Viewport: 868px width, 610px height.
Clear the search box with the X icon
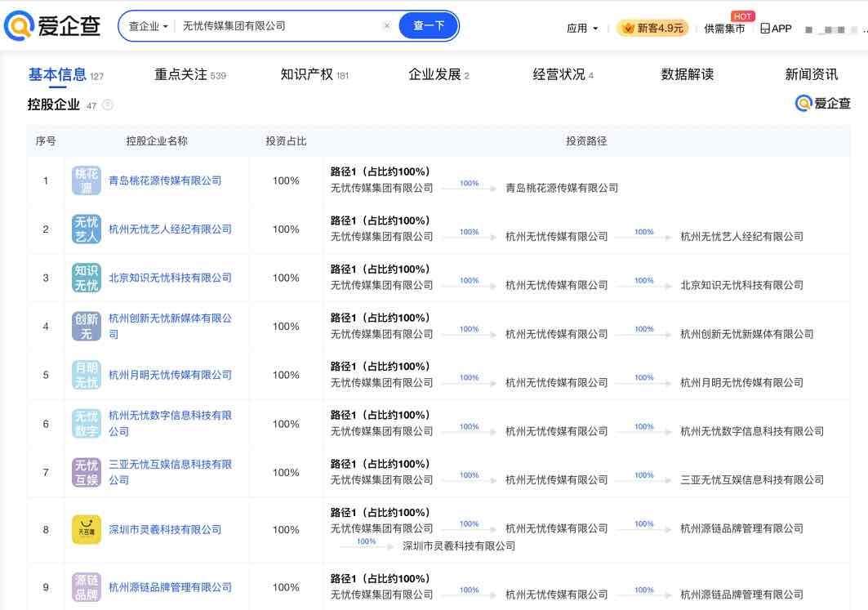[x=387, y=26]
